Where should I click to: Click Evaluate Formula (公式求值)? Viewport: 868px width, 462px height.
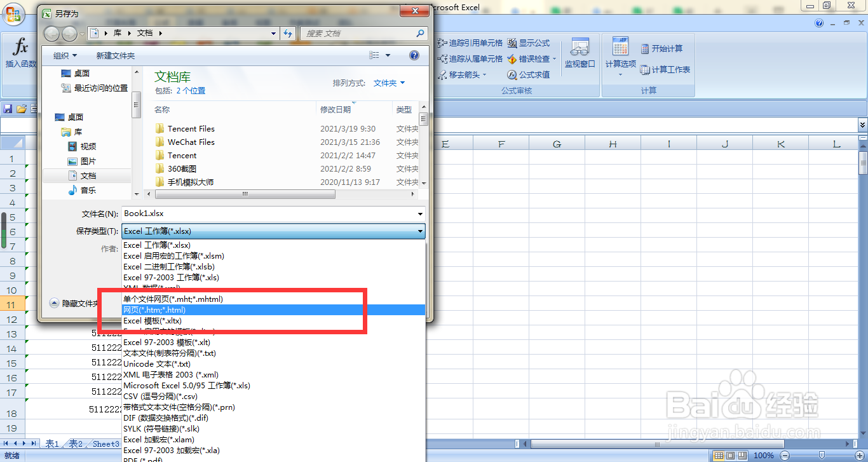click(x=529, y=75)
